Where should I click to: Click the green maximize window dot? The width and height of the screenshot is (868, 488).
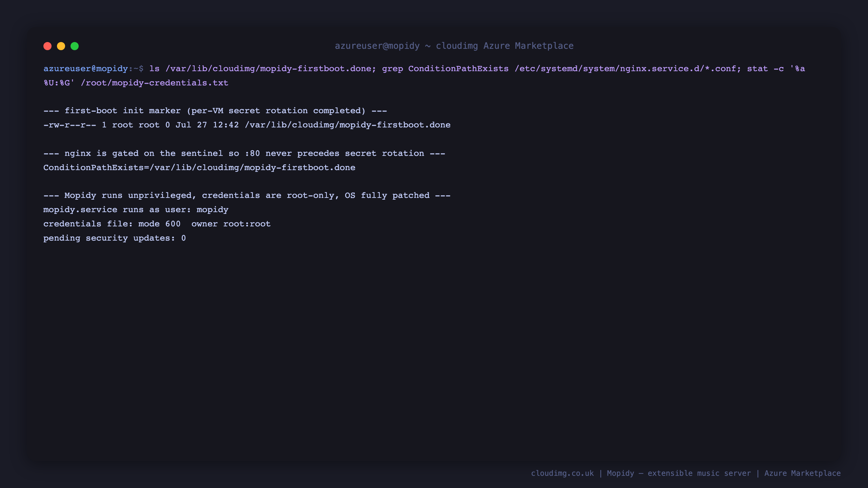(x=75, y=46)
